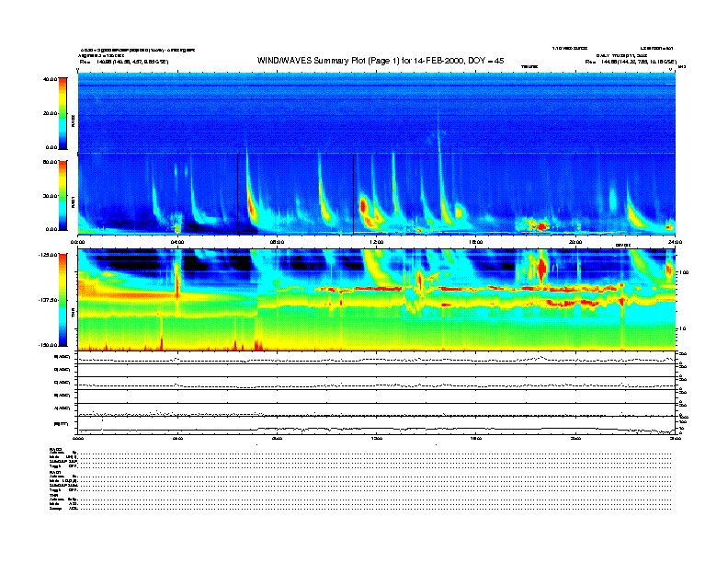This screenshot has height=563, width=728.
Task: Click 20:00 on the bottom time axis
Action: click(x=575, y=438)
